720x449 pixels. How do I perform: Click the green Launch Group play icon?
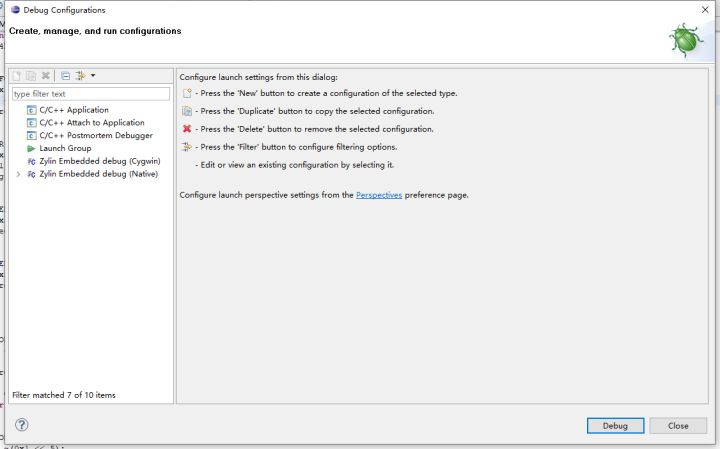[x=32, y=148]
